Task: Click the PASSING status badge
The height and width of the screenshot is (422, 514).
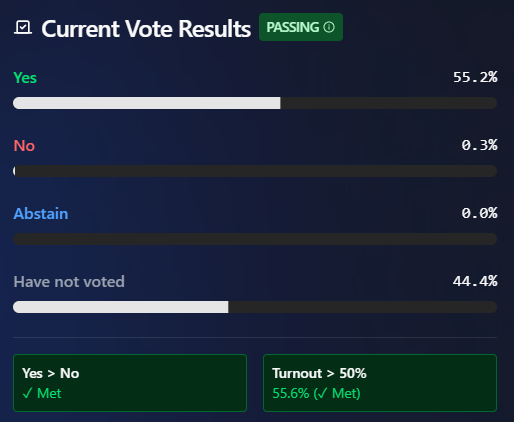Action: coord(301,27)
